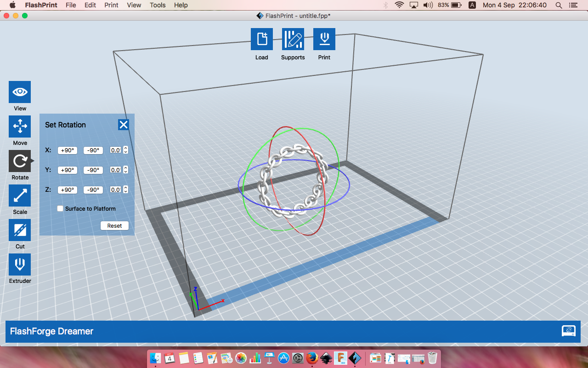Rotate X axis by +90°
Viewport: 588px width, 368px height.
click(x=68, y=150)
